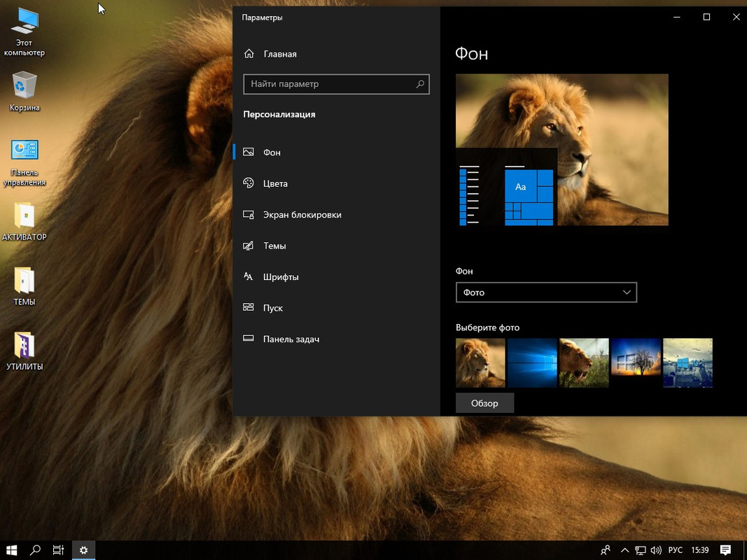Select the ТЕМЫ folder on desktop

point(25,286)
